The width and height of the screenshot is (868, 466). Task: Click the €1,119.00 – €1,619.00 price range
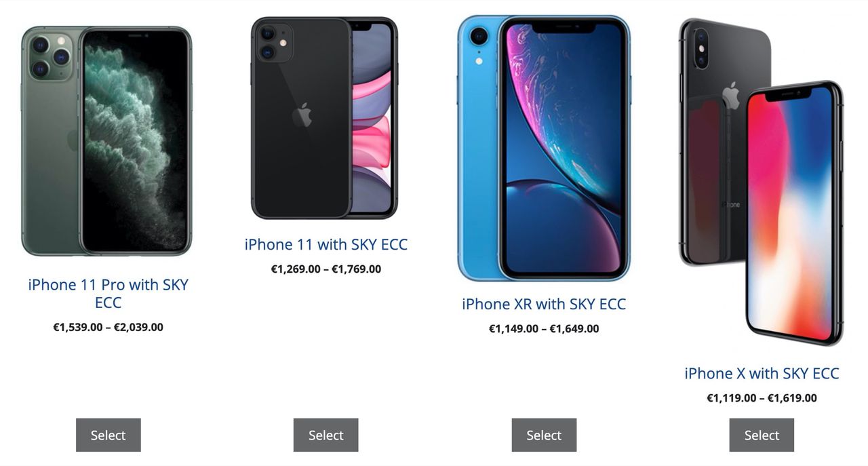pyautogui.click(x=762, y=397)
